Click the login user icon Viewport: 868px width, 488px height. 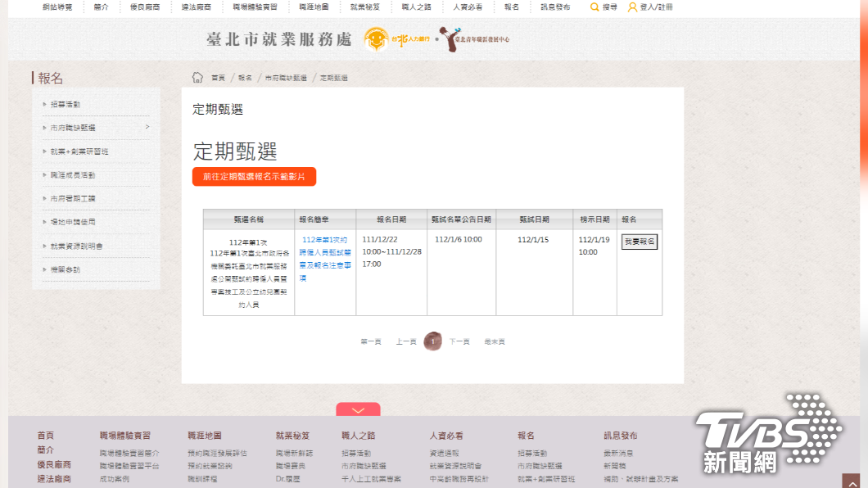point(632,7)
